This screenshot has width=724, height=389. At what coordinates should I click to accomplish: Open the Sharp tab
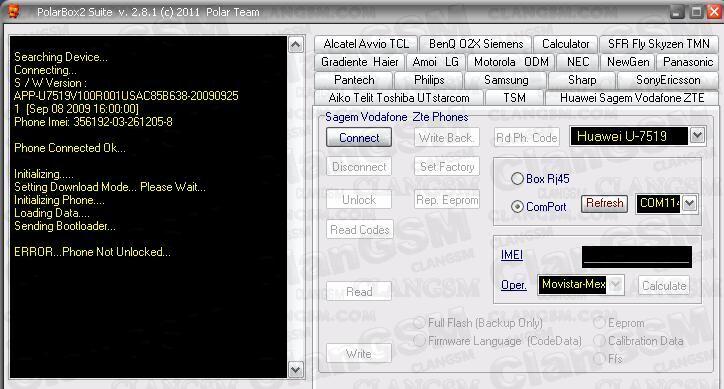[582, 80]
